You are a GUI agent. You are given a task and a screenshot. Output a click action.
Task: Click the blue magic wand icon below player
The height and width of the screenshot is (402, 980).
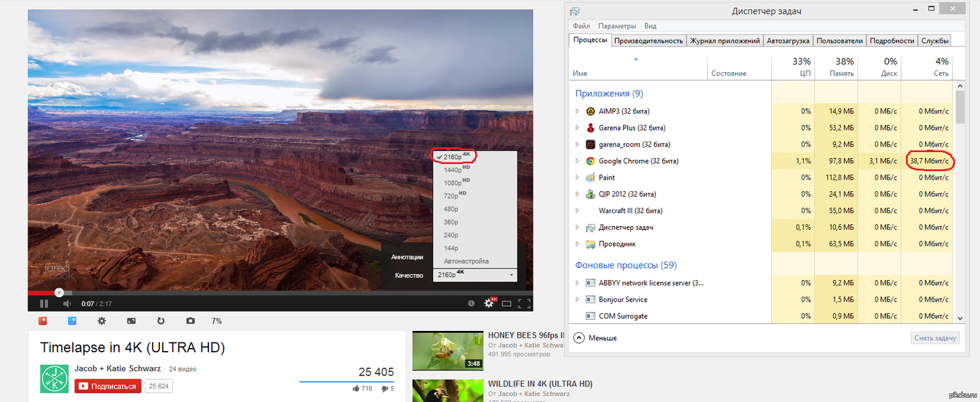point(72,320)
